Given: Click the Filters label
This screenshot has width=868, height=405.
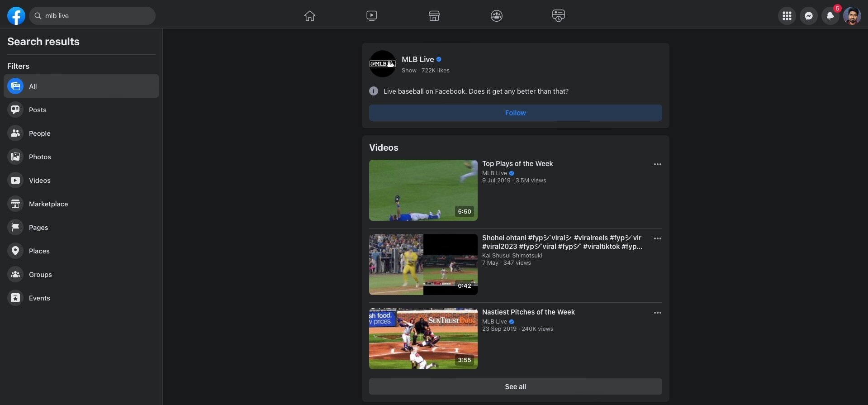Looking at the screenshot, I should tap(18, 66).
